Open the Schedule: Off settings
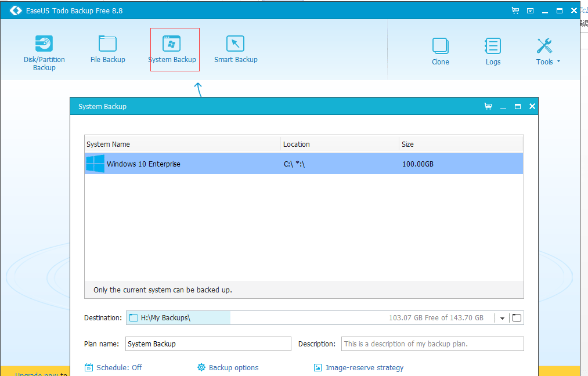This screenshot has width=588, height=376. coord(113,368)
